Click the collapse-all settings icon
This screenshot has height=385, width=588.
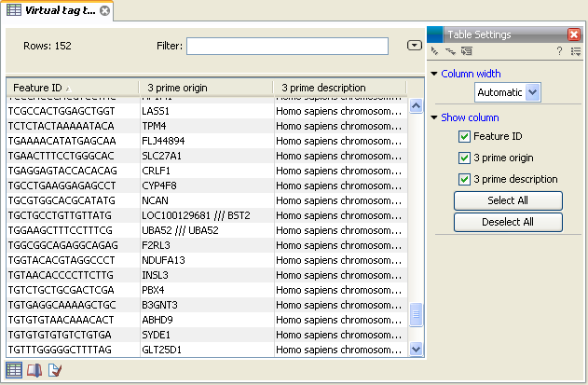point(434,51)
